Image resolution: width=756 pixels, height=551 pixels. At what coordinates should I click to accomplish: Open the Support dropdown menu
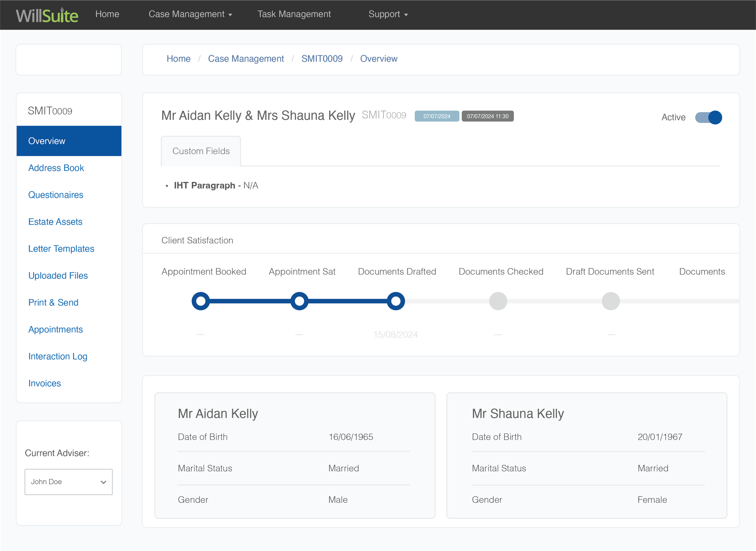(388, 14)
